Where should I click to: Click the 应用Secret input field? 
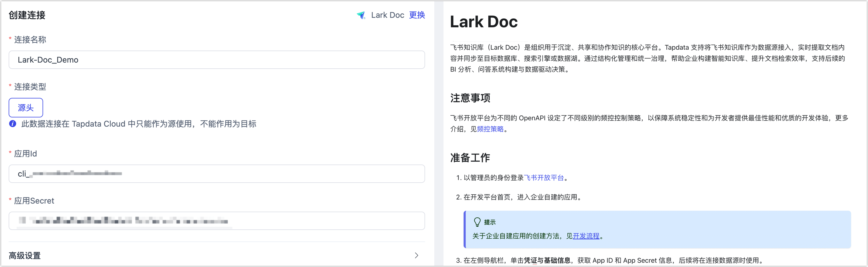click(217, 221)
